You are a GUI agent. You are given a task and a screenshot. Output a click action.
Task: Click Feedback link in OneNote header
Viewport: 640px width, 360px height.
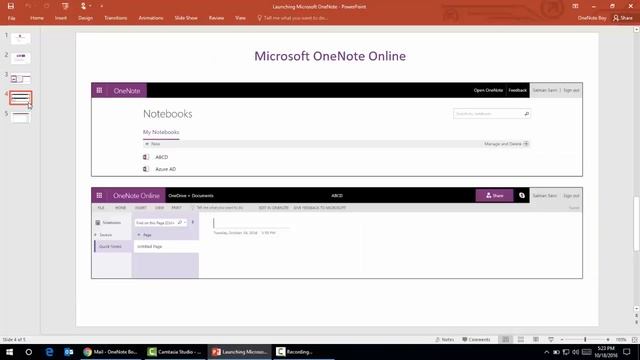pos(518,90)
